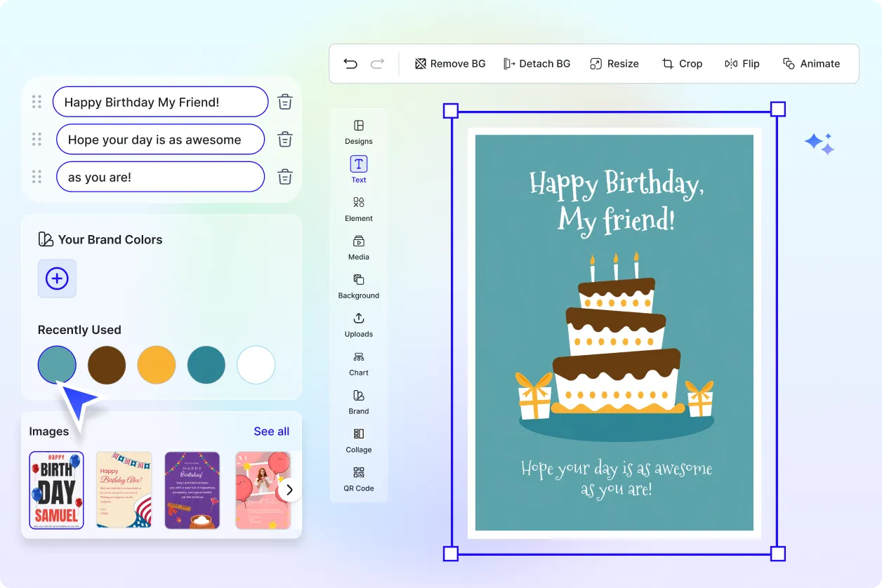Open the Resize tool

tap(614, 63)
